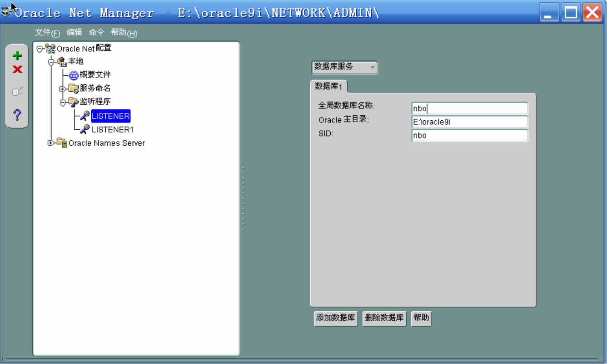The height and width of the screenshot is (364, 607).
Task: Close the Oracle Net Manager window
Action: [x=592, y=13]
